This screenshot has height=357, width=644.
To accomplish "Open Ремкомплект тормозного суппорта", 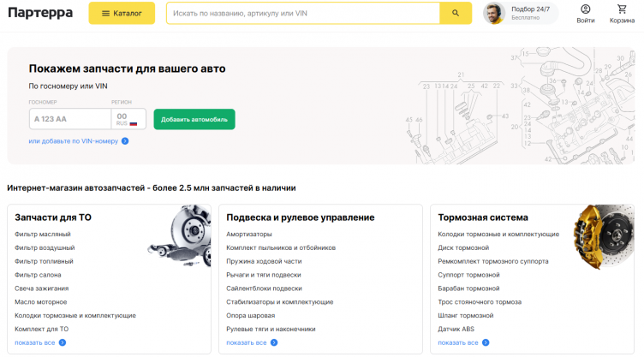I will click(493, 261).
